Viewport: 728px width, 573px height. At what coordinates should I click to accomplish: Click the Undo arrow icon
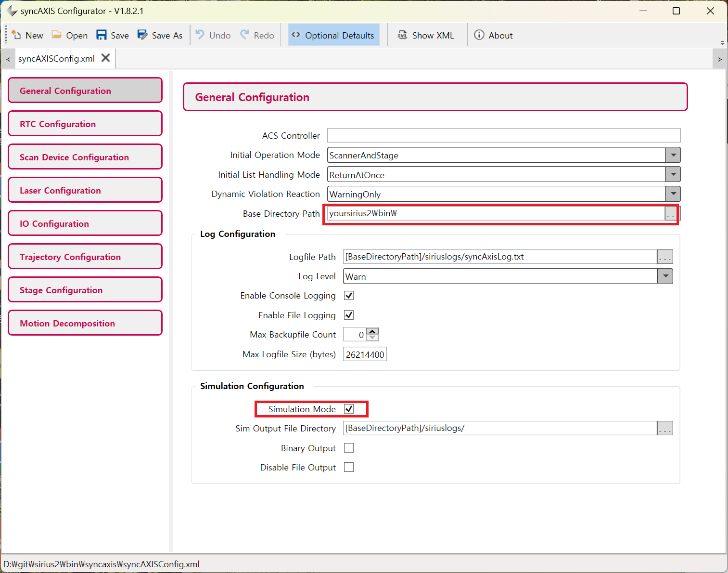click(x=200, y=35)
